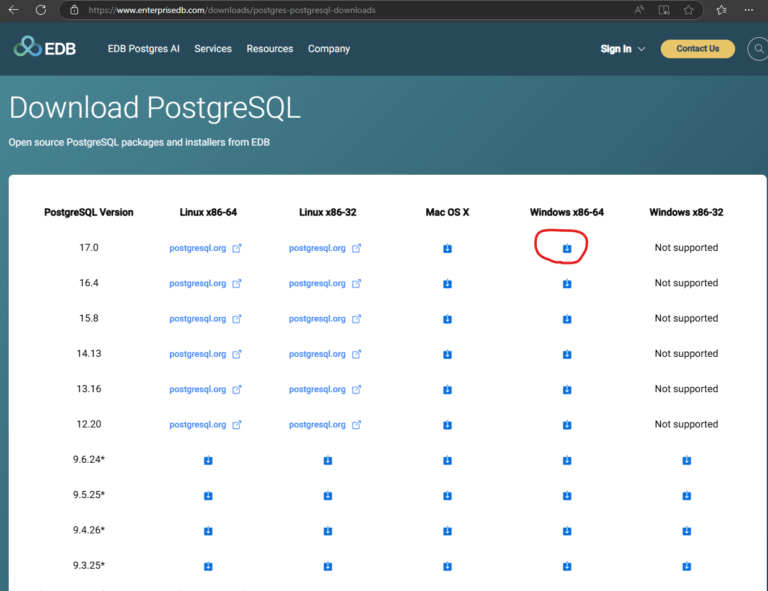The height and width of the screenshot is (591, 768).
Task: Download PostgreSQL 16.4 for Windows x86-64
Action: [x=567, y=284]
